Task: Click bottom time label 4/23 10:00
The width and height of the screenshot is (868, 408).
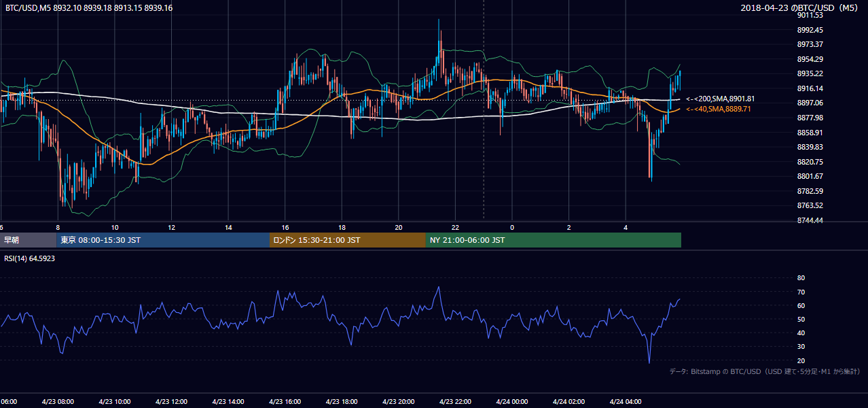Action: [x=114, y=402]
